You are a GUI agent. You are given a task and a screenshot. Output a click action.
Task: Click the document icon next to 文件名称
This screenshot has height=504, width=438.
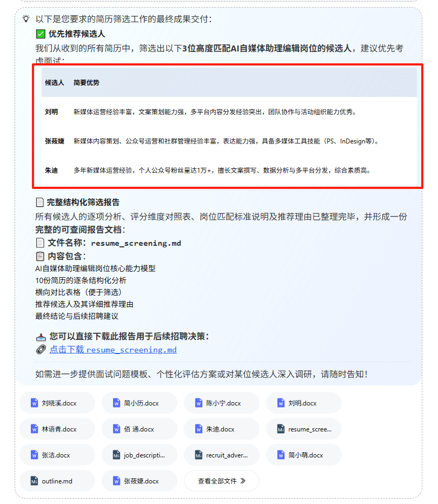pyautogui.click(x=40, y=243)
